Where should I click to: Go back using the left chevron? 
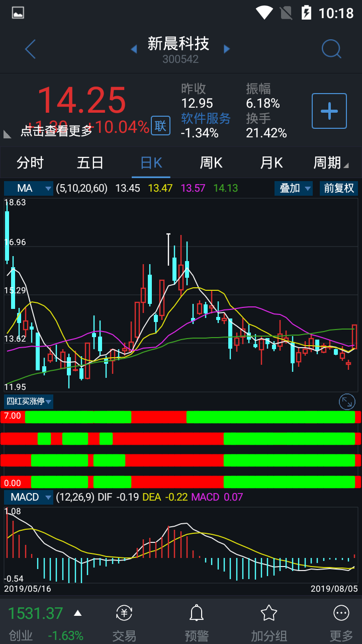[x=30, y=49]
